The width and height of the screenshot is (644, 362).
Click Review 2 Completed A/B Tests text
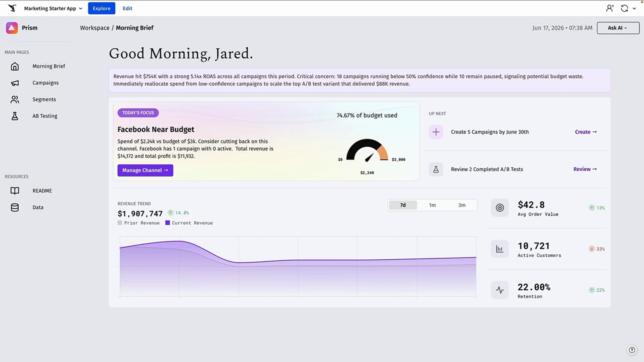pyautogui.click(x=487, y=169)
